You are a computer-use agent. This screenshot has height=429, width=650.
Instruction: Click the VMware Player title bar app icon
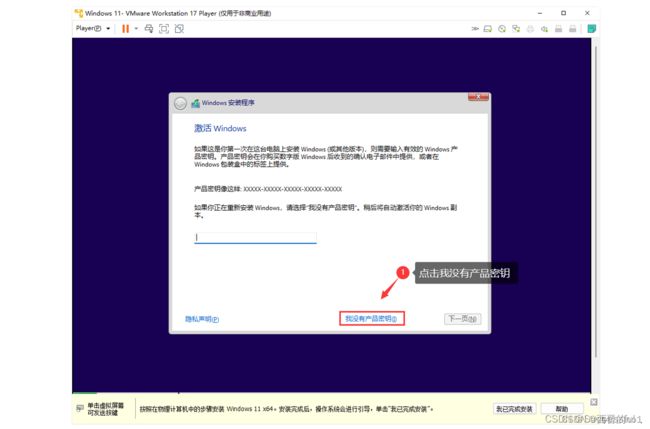[79, 13]
